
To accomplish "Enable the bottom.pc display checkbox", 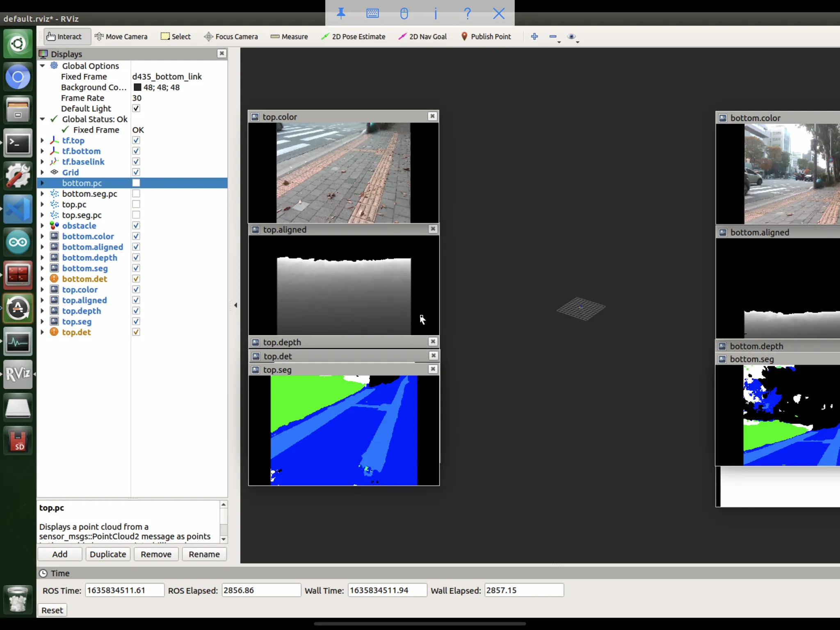I will 136,183.
